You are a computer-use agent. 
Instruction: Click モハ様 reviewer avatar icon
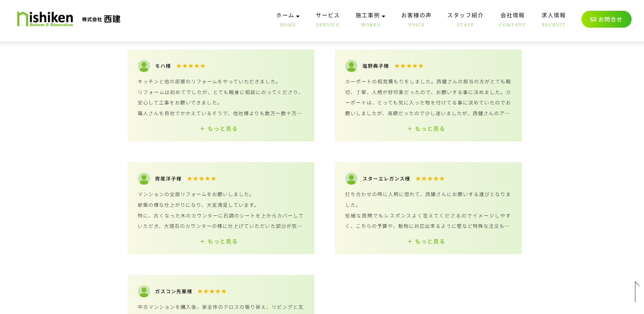144,66
